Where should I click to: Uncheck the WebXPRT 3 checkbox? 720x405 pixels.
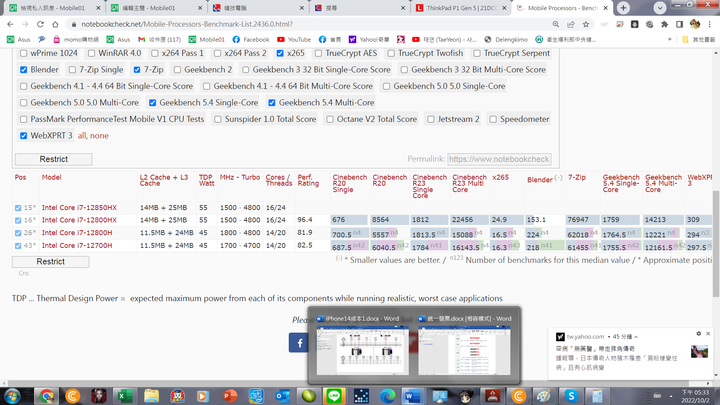coord(23,136)
